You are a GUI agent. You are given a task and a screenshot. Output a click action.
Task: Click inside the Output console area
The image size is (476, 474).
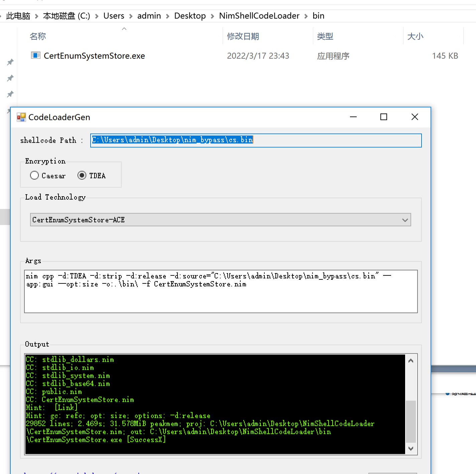click(x=215, y=404)
